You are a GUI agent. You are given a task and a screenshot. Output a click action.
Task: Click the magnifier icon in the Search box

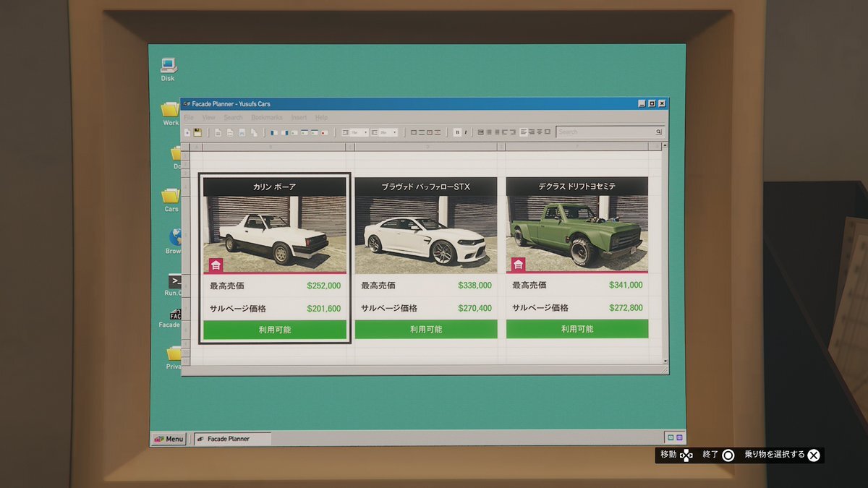[x=658, y=132]
